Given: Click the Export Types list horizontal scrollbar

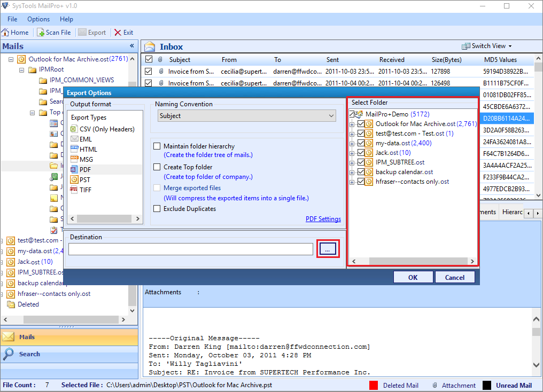Looking at the screenshot, I should 105,218.
